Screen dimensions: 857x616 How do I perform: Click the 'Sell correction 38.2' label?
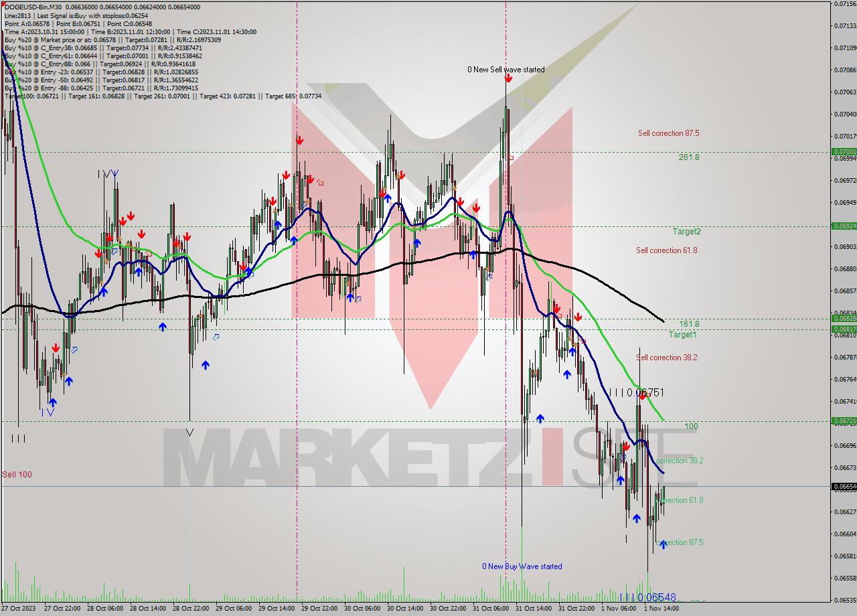tap(667, 358)
